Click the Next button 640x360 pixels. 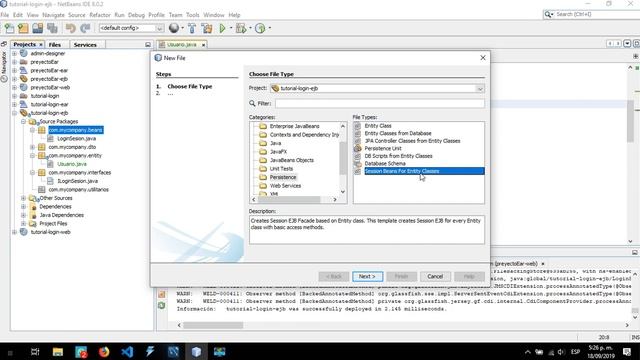[x=367, y=276]
